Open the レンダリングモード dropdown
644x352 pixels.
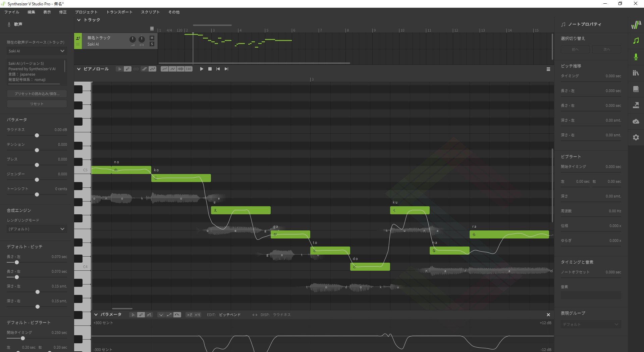37,229
